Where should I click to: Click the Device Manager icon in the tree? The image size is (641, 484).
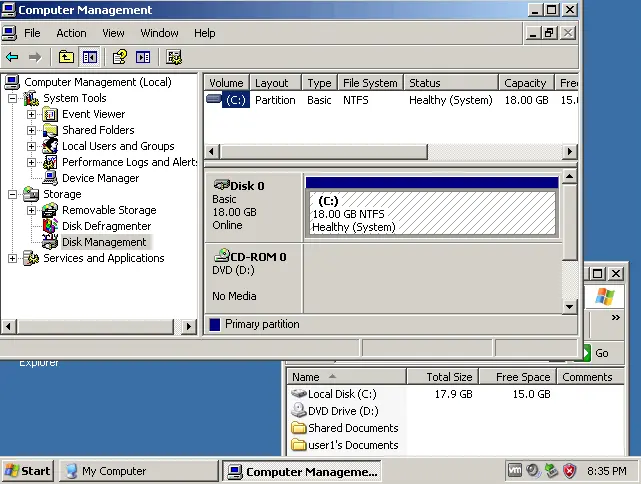[50, 178]
